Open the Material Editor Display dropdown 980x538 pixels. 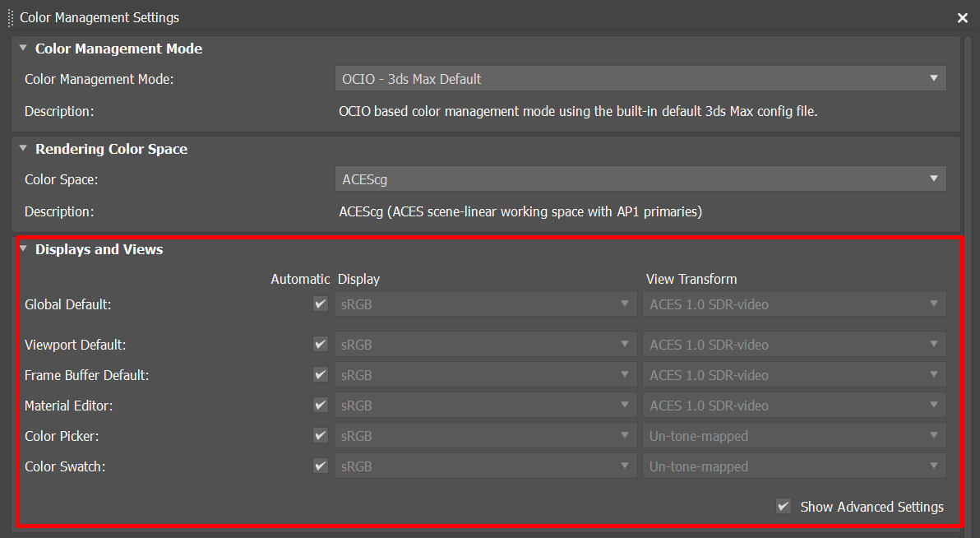(485, 406)
